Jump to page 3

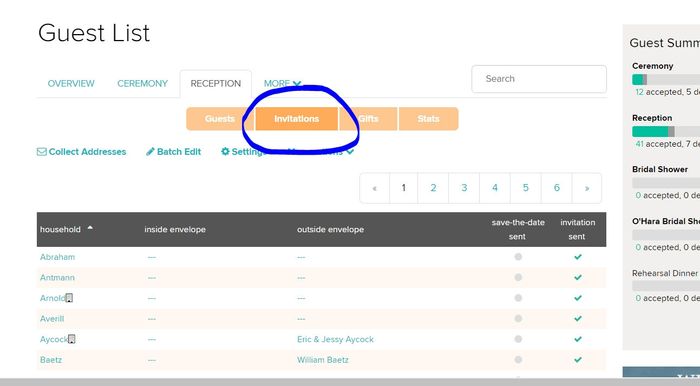(464, 188)
